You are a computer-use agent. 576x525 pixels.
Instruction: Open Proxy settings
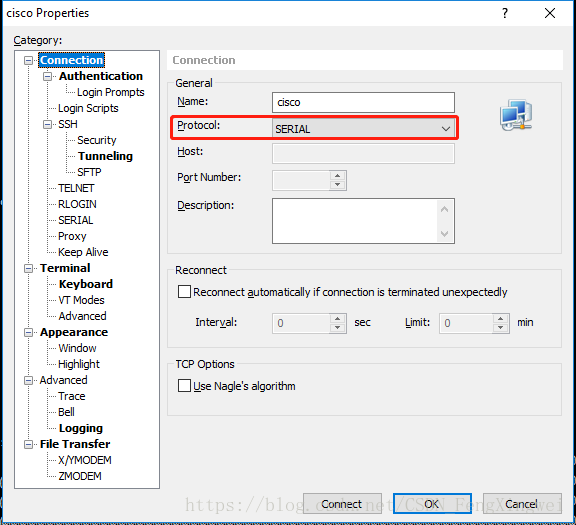pos(72,236)
